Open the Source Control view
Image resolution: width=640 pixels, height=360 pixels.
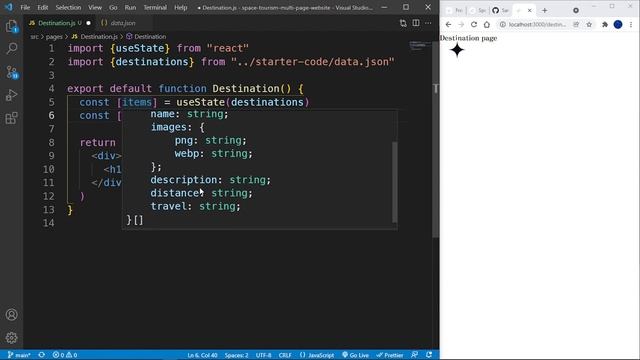click(x=11, y=72)
